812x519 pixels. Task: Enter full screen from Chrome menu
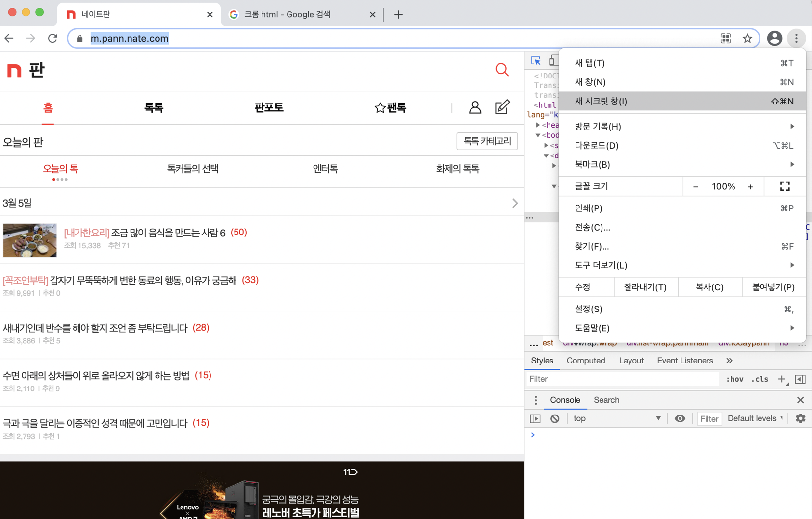click(x=785, y=186)
